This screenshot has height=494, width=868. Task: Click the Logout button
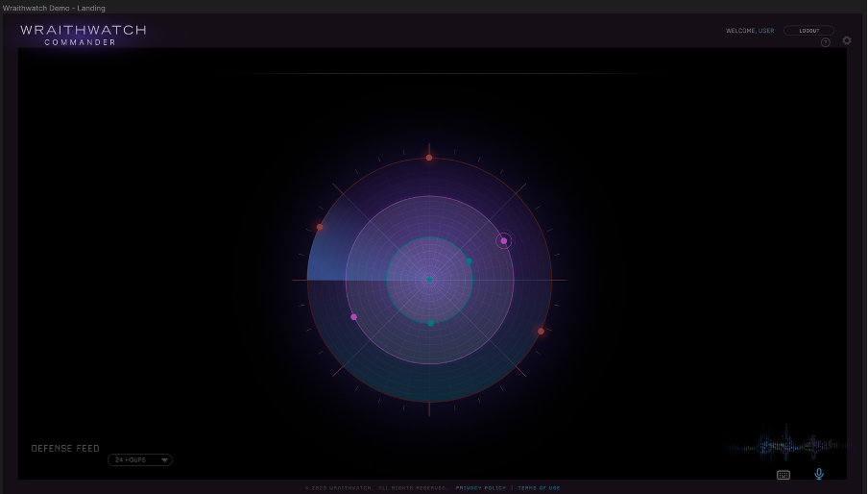click(808, 31)
